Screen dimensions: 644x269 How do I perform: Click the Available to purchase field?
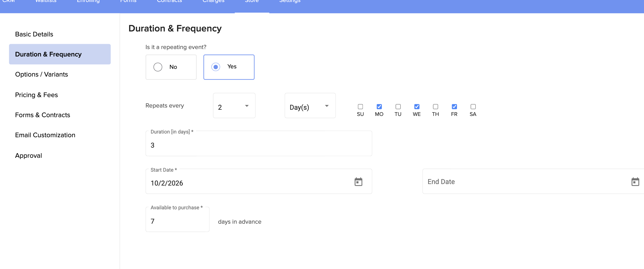177,221
